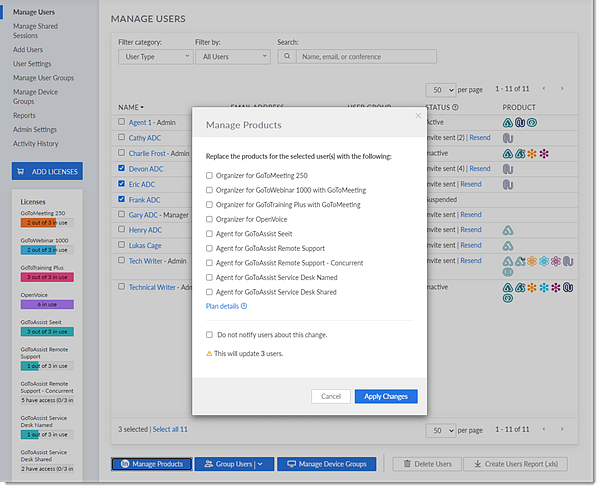Click the Cancel button in dialog
Viewport: 604px width, 489px height.
tap(329, 396)
